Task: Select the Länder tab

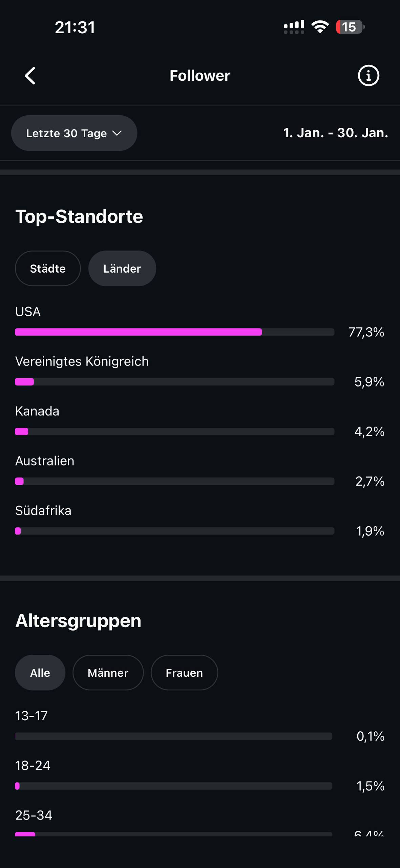Action: pyautogui.click(x=122, y=269)
